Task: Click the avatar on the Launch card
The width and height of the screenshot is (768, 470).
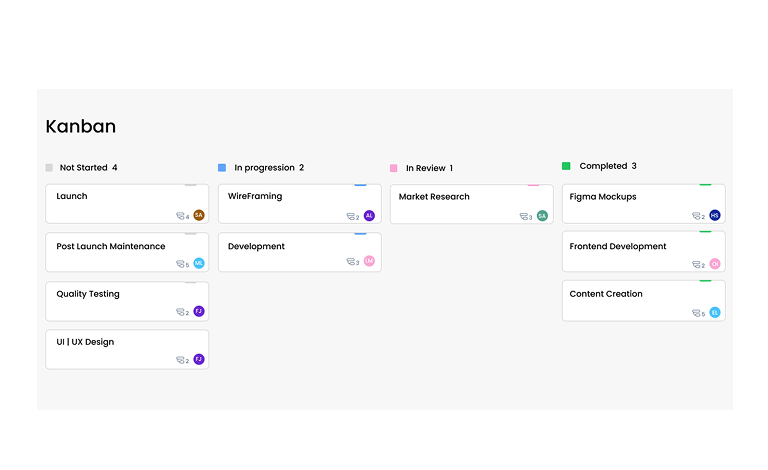Action: [199, 215]
